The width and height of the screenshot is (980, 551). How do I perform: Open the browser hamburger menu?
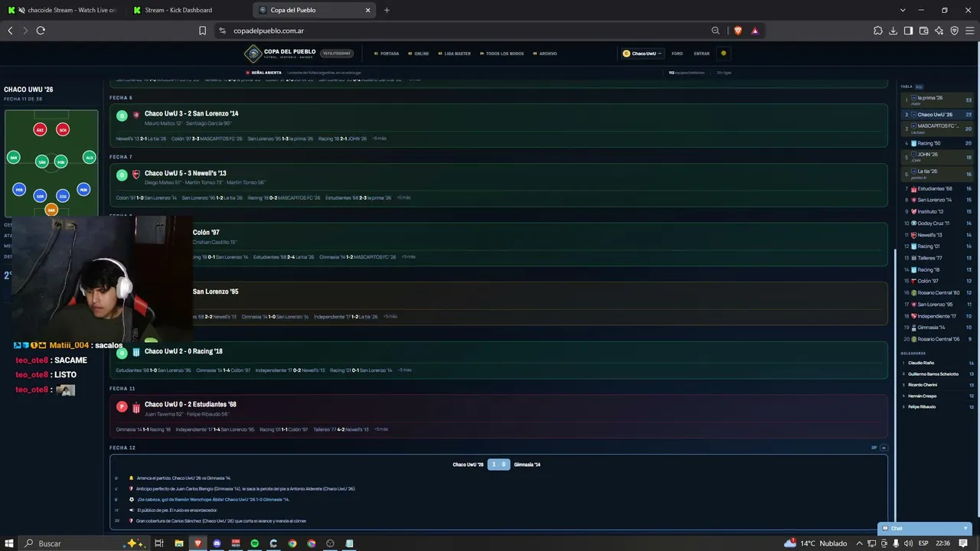(x=969, y=31)
